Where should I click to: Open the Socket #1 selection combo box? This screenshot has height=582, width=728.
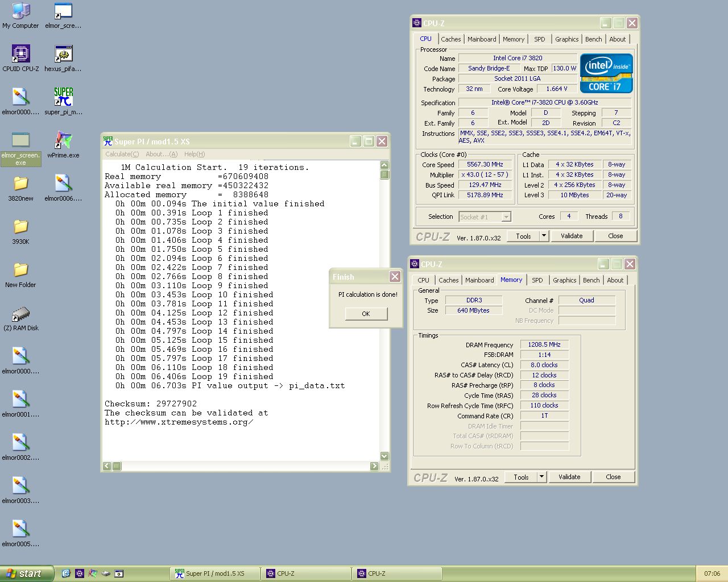coord(485,217)
